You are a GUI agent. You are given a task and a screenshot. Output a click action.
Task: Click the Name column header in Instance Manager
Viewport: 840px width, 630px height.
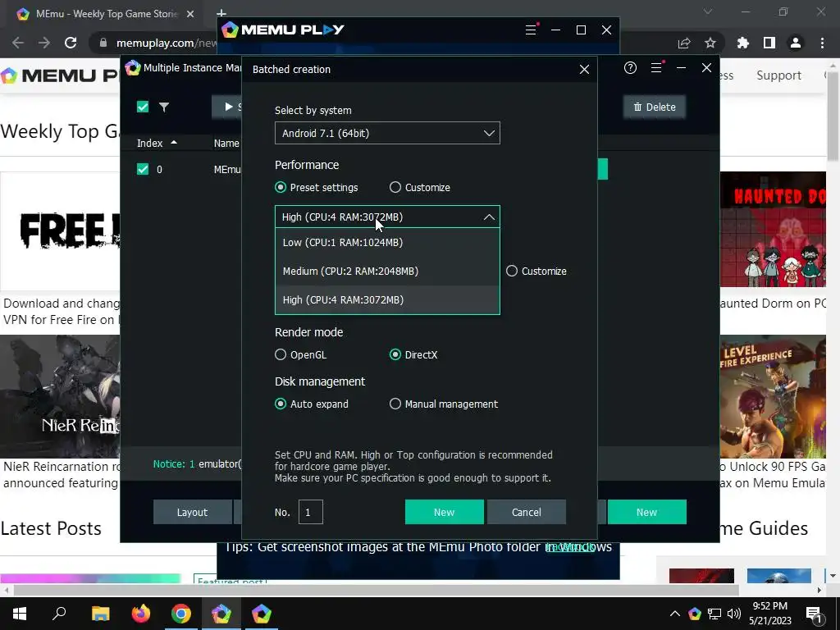point(226,143)
